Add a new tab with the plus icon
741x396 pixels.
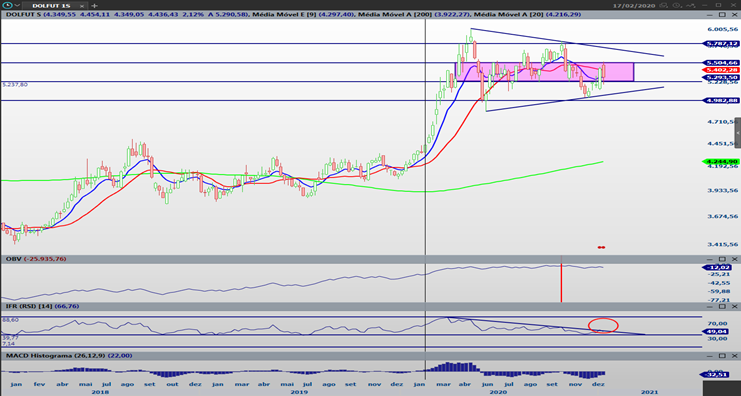pyautogui.click(x=95, y=6)
